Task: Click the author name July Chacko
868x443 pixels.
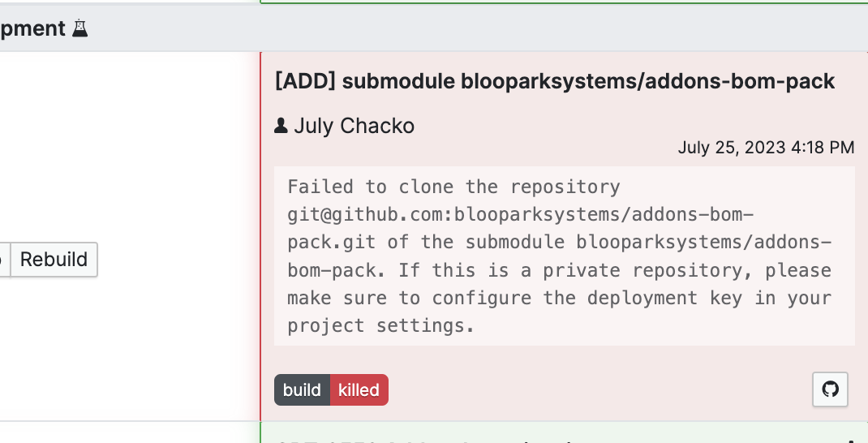Action: coord(355,127)
